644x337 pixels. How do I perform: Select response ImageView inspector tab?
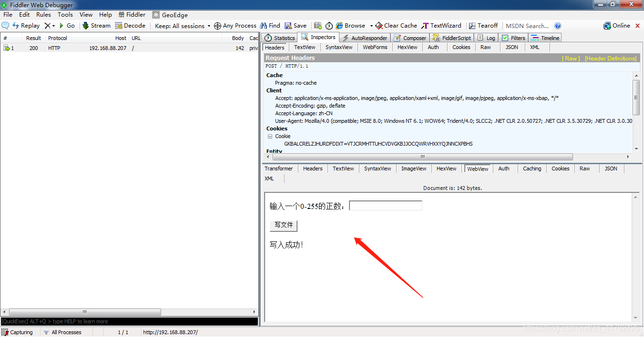click(x=413, y=168)
